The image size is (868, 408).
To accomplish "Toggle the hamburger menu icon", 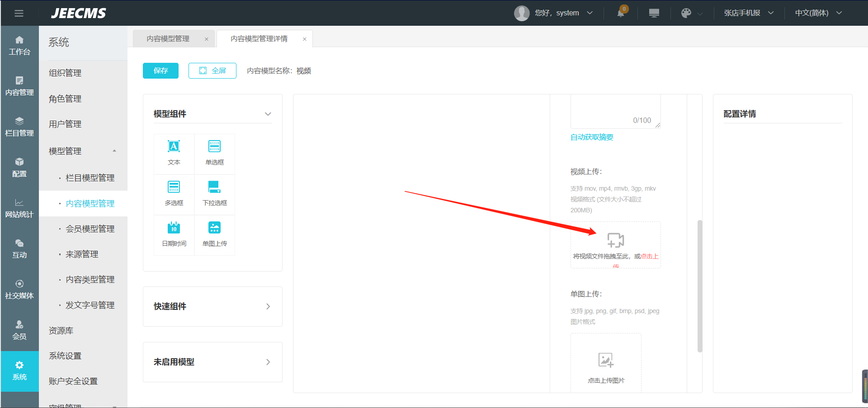I will [19, 13].
